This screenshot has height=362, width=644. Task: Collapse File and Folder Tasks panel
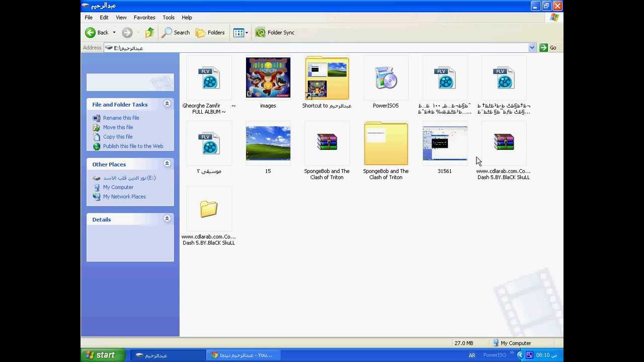click(167, 104)
